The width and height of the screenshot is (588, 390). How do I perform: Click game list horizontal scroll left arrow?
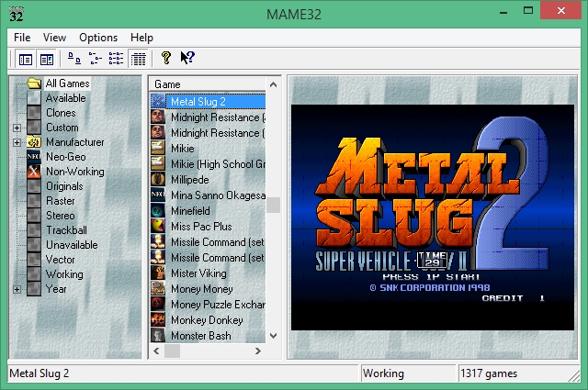click(x=157, y=351)
